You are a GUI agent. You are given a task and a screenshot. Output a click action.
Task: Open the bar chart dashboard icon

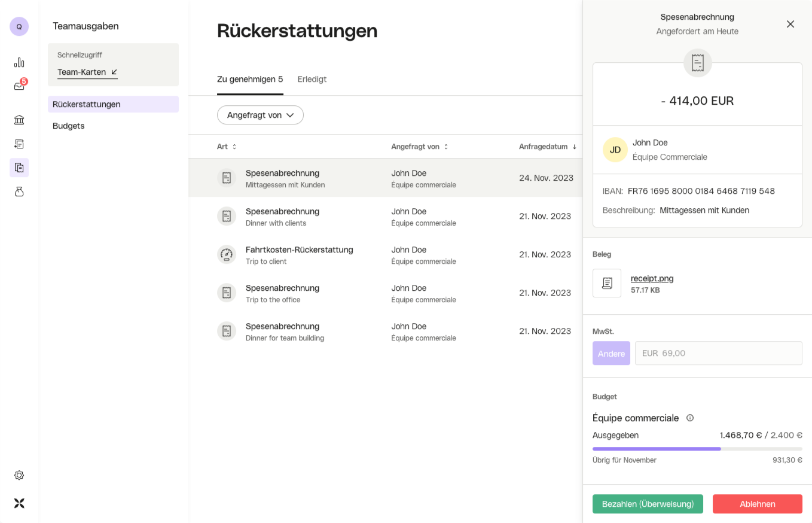tap(19, 62)
